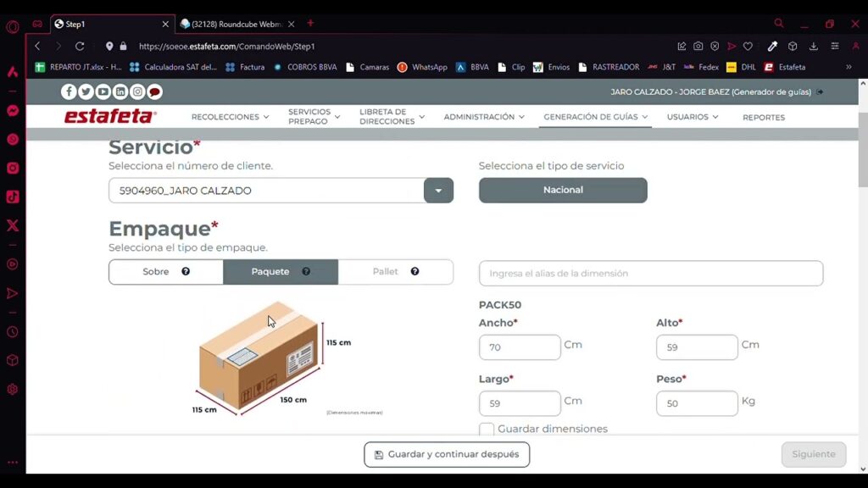Open the Fedex bookmark
868x488 pixels.
pyautogui.click(x=701, y=67)
